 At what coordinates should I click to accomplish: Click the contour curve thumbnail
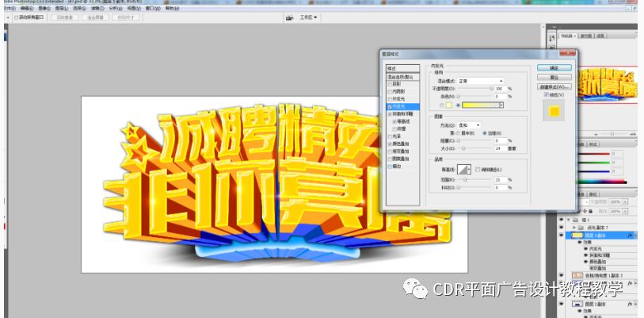(x=463, y=170)
